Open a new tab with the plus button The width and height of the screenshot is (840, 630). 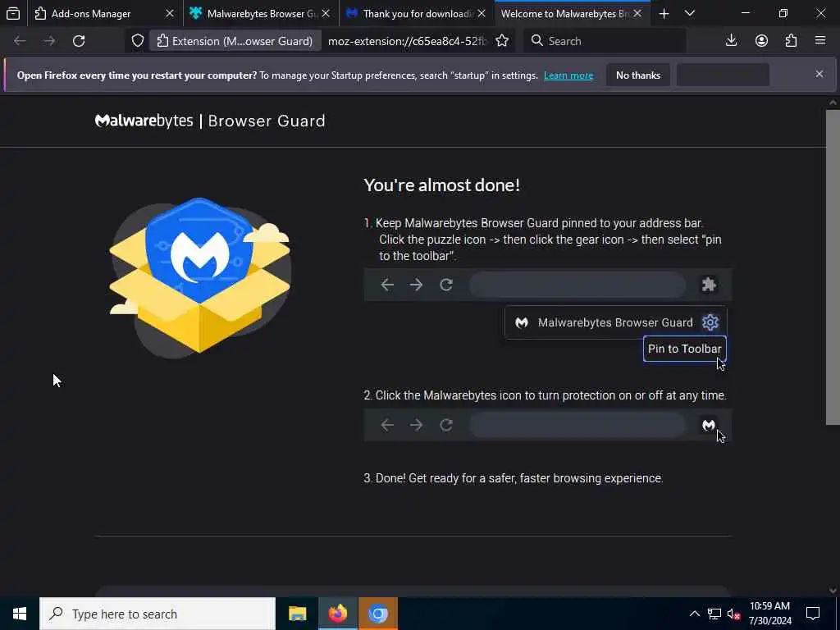664,13
